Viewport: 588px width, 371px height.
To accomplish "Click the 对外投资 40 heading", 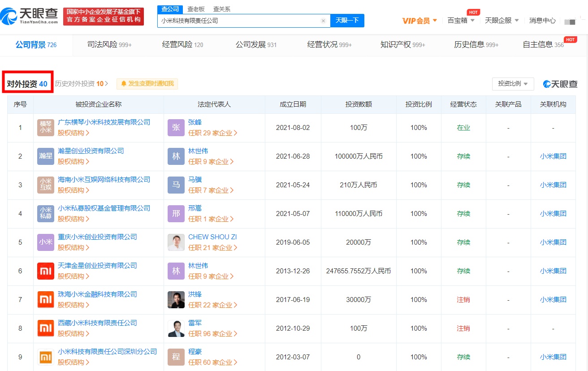I will pos(27,84).
